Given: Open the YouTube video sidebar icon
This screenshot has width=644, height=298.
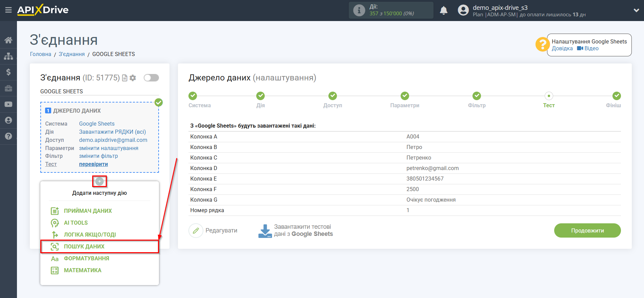Looking at the screenshot, I should pos(8,104).
